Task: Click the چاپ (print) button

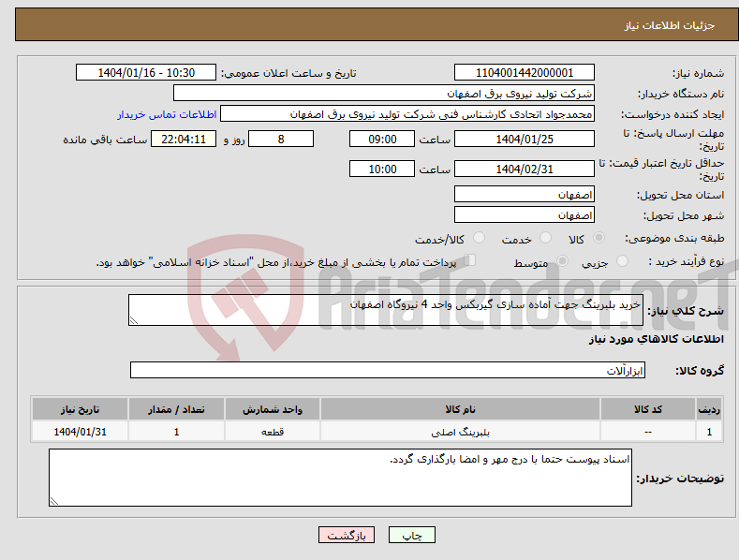Action: point(411,535)
